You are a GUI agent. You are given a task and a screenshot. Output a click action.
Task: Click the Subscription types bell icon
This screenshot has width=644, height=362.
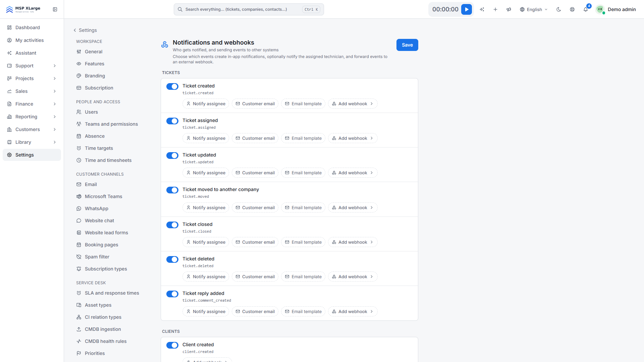tap(79, 269)
